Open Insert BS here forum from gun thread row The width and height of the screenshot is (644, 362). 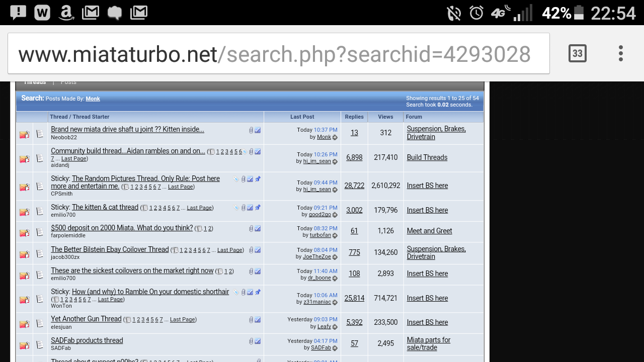tap(427, 323)
